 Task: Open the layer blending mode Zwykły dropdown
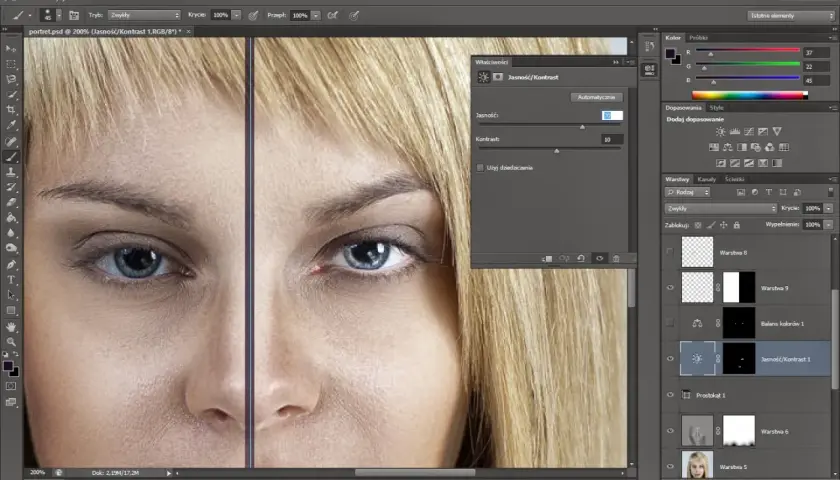coord(721,208)
